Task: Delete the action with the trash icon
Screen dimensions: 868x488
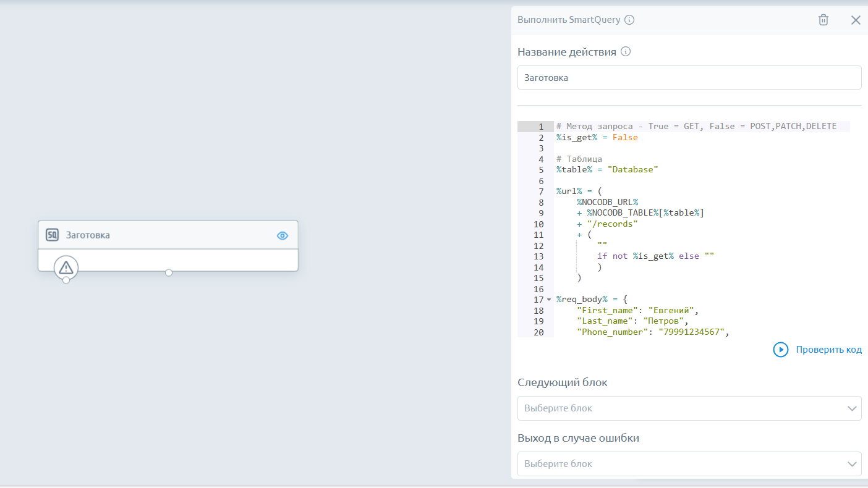Action: pos(823,20)
